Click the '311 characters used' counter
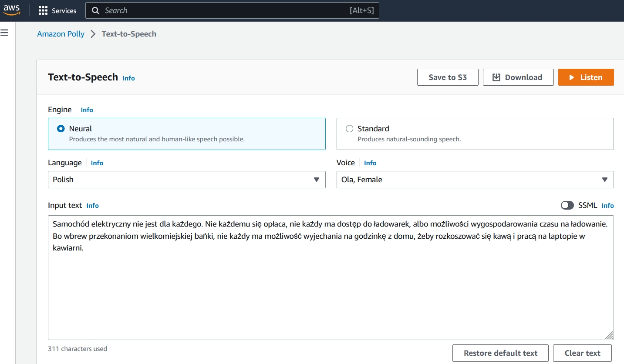Screen dimensions: 624x364 coord(78,349)
